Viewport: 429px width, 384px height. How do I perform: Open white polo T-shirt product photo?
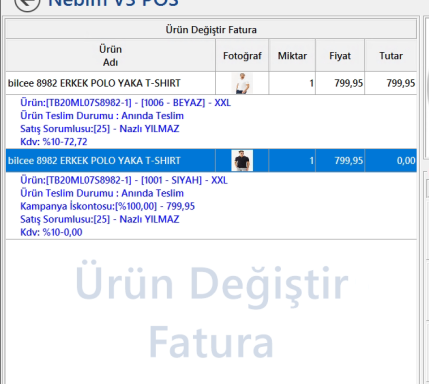pos(242,83)
